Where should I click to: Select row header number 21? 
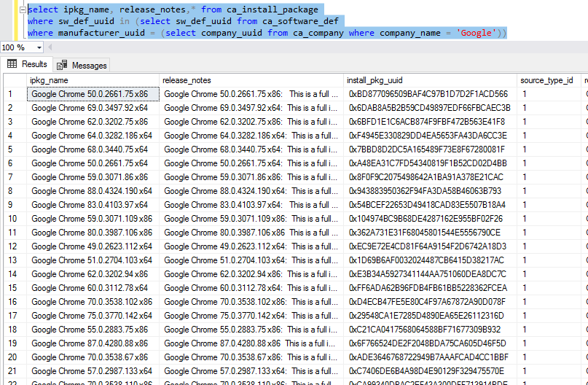point(15,371)
